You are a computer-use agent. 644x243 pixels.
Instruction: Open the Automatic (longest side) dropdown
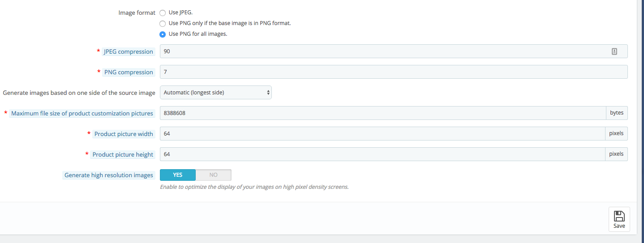pos(215,93)
